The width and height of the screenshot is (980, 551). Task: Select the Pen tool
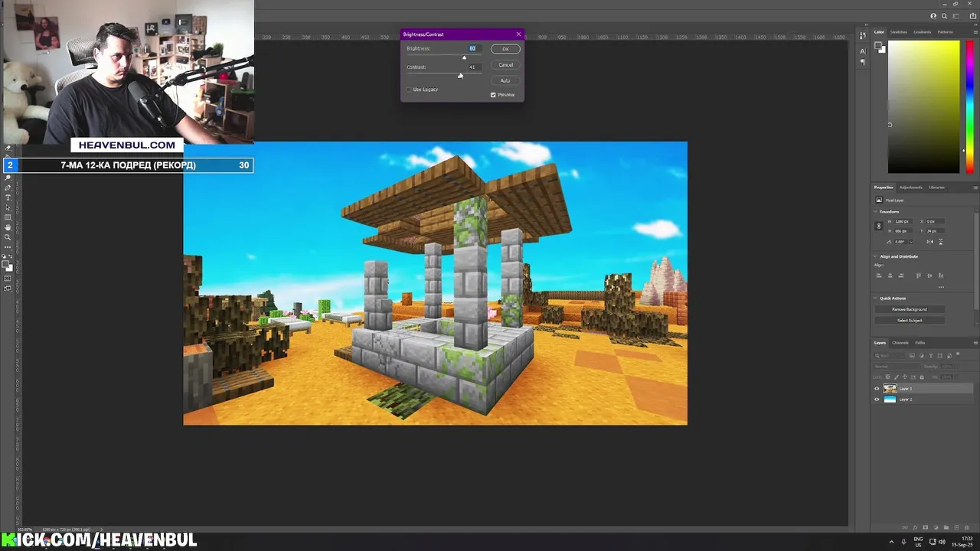tap(8, 187)
